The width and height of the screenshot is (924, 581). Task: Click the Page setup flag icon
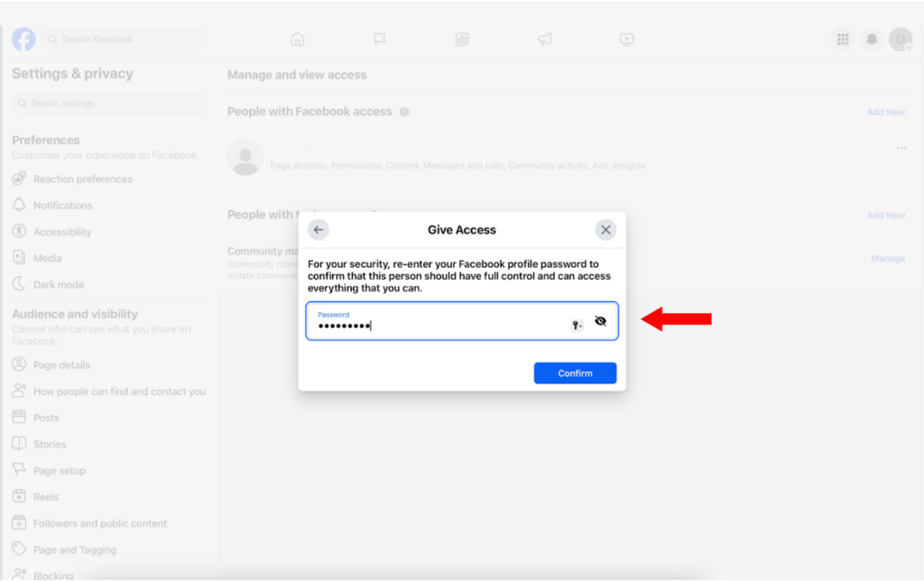pos(19,470)
